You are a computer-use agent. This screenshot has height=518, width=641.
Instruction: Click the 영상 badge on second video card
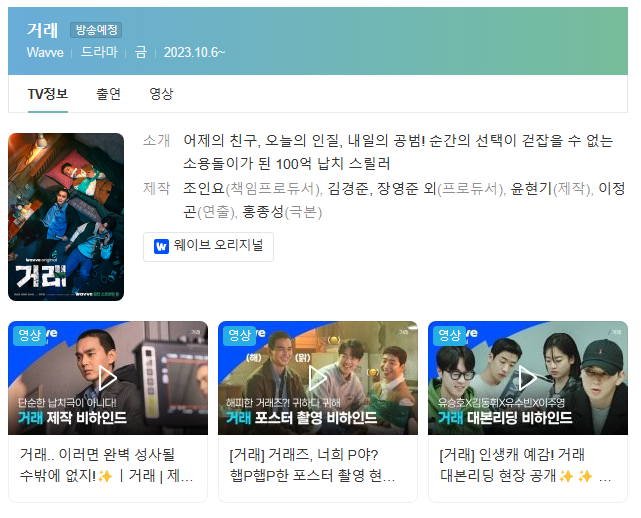[x=240, y=336]
